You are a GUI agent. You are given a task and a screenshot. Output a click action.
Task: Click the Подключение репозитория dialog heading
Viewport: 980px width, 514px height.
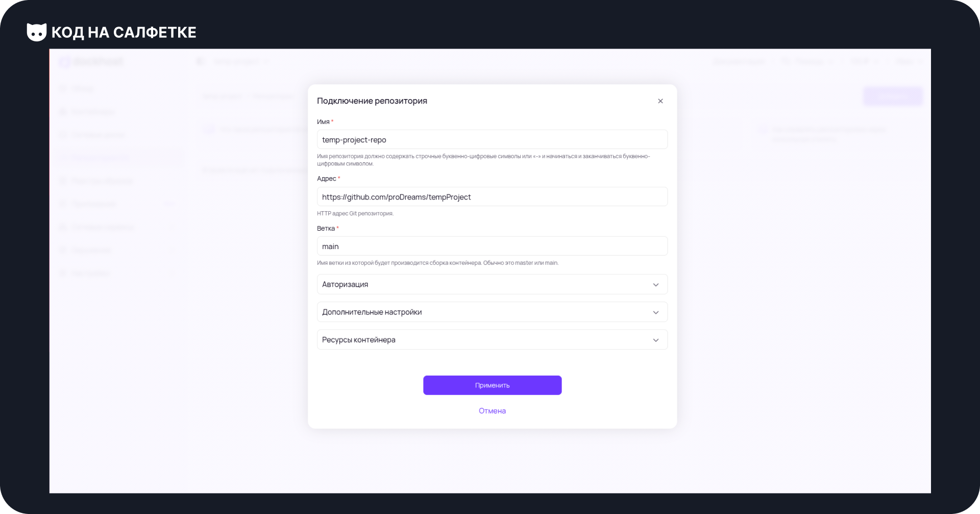(x=372, y=101)
